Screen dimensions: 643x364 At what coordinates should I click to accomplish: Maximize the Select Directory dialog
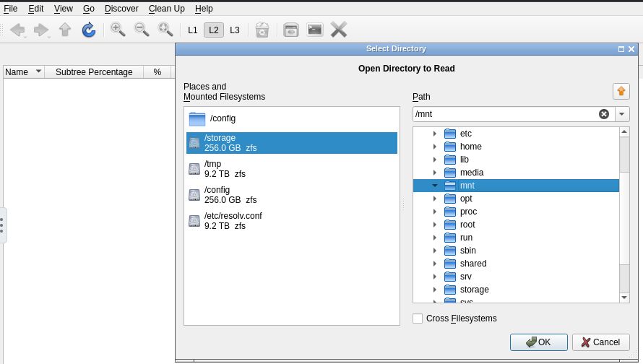point(621,49)
